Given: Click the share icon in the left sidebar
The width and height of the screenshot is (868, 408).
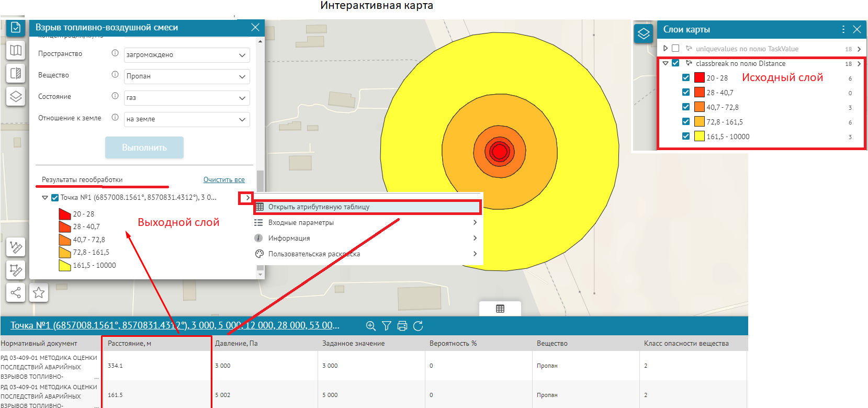Looking at the screenshot, I should point(16,292).
